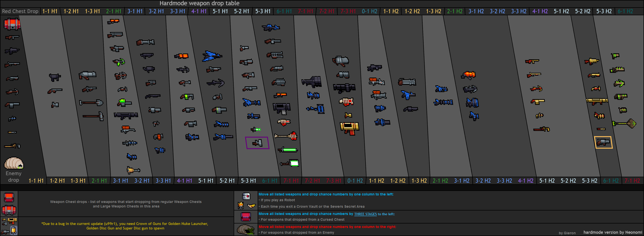Select the purple-outlined weapon in the table
Screen dimensions: 644x236
pos(257,143)
